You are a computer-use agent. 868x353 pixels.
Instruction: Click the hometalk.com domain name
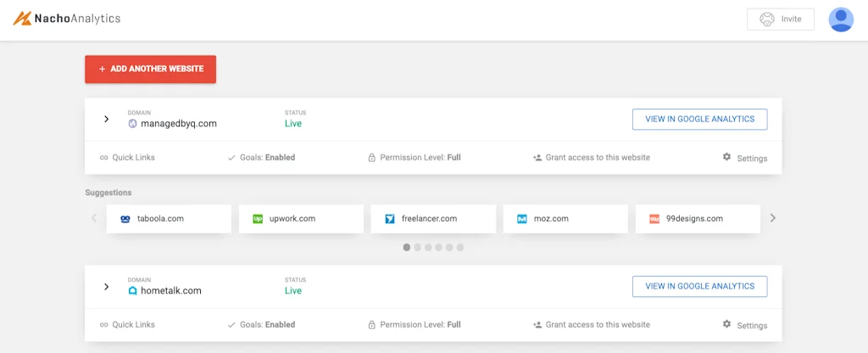[x=171, y=291]
